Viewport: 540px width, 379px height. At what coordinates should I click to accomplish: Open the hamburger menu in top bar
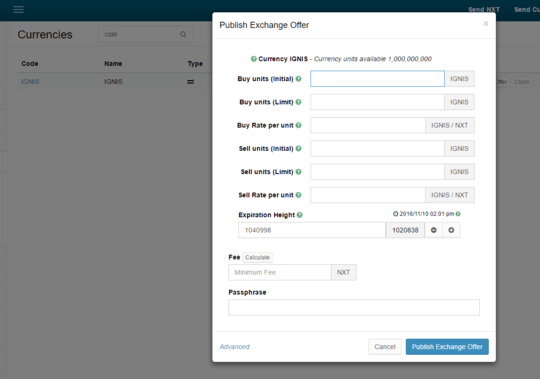pyautogui.click(x=19, y=10)
